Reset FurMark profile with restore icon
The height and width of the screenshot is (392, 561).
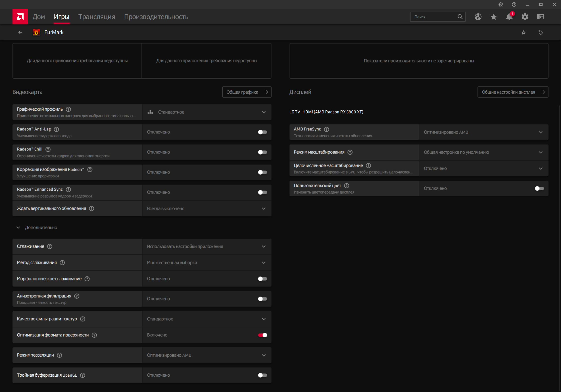pyautogui.click(x=540, y=32)
